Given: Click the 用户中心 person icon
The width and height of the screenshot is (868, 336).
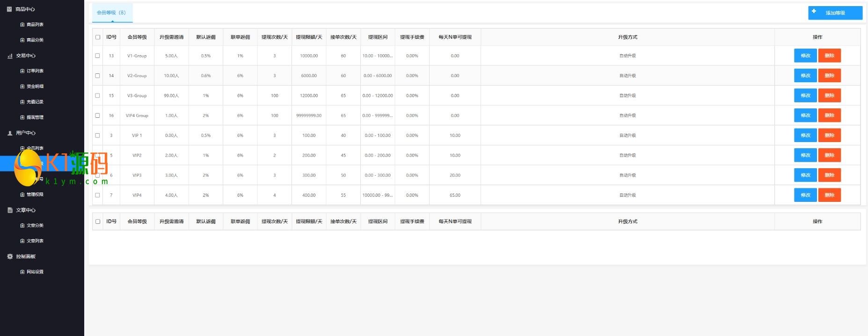Looking at the screenshot, I should tap(10, 133).
